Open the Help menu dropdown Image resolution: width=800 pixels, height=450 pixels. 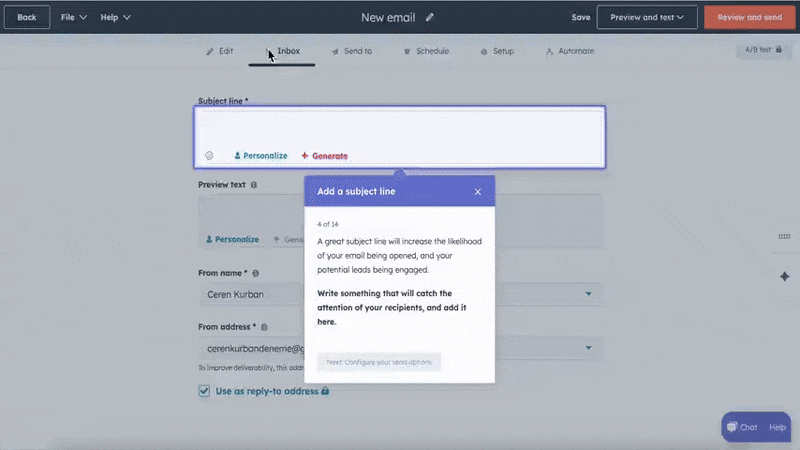click(115, 17)
